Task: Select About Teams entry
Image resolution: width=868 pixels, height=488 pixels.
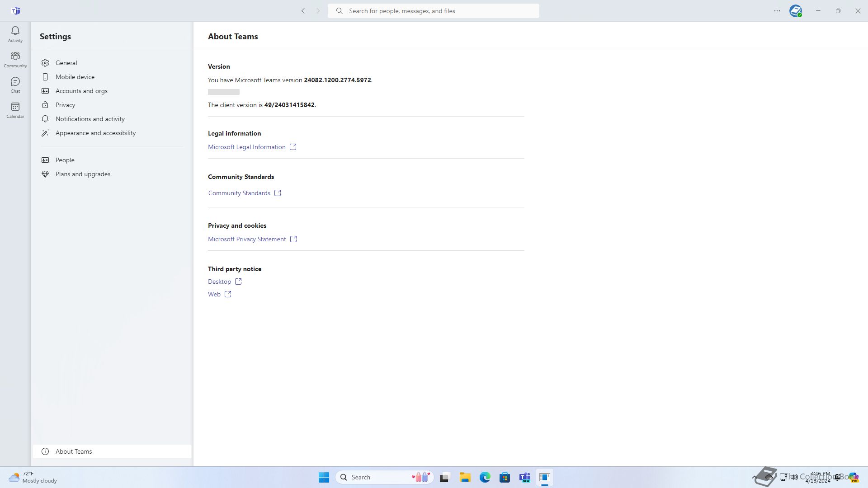Action: pos(112,451)
